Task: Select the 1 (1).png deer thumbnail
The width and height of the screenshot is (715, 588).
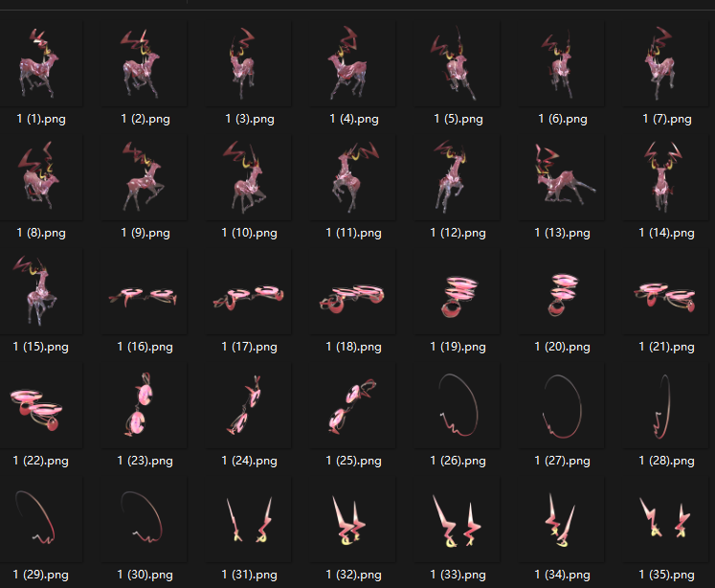Action: pyautogui.click(x=41, y=65)
